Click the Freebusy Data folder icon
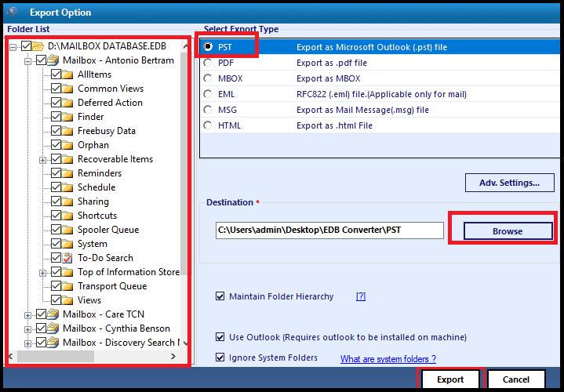 click(x=68, y=131)
